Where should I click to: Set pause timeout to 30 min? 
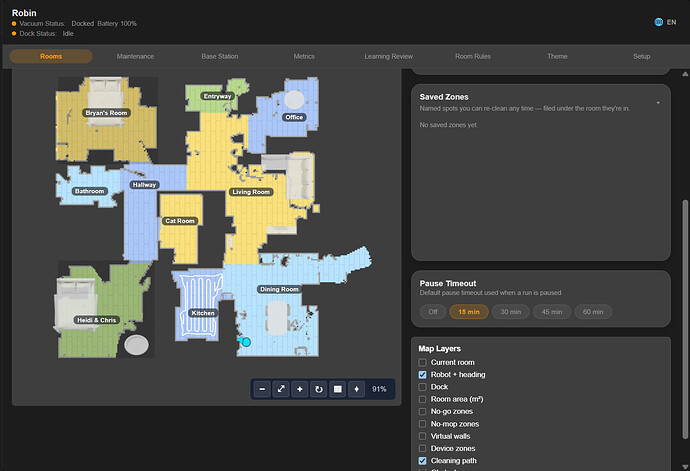(x=510, y=312)
